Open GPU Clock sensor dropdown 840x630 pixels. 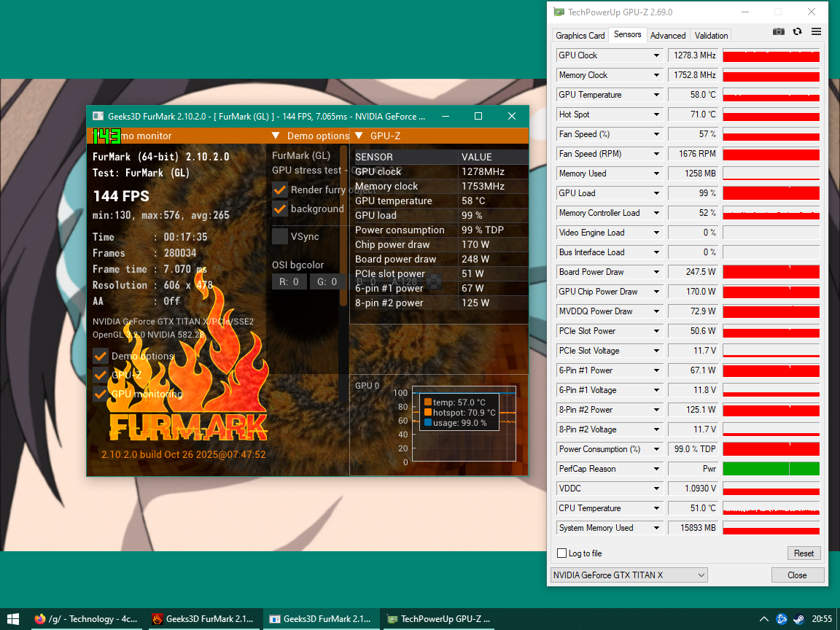click(610, 55)
